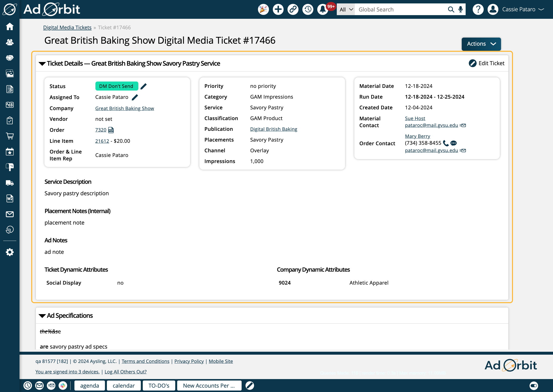Viewport: 553px width, 392px height.
Task: Go to Digital Media Tickets breadcrumb
Action: click(x=67, y=27)
